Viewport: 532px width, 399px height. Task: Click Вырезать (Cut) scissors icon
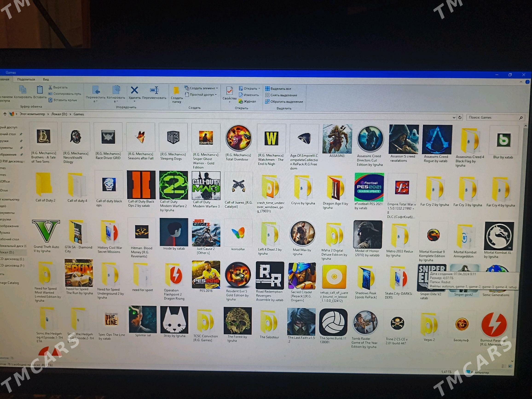pos(50,87)
